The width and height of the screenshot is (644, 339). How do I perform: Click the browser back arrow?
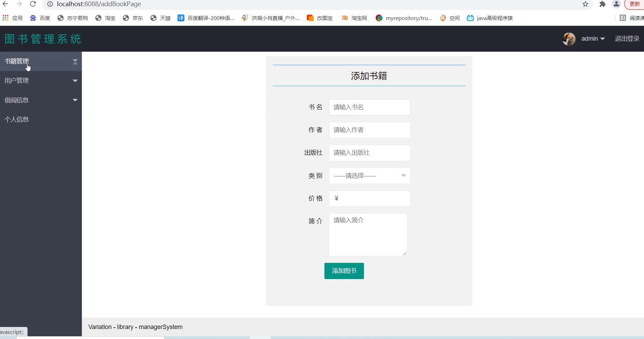pyautogui.click(x=6, y=4)
